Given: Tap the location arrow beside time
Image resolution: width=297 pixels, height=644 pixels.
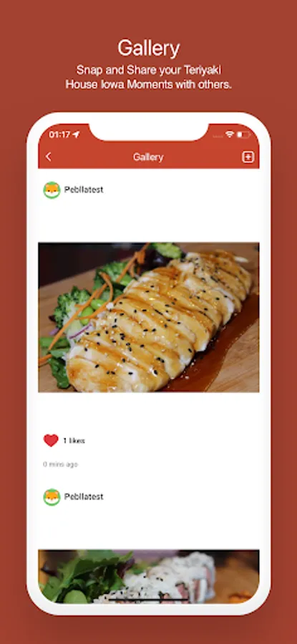Looking at the screenshot, I should click(x=76, y=135).
